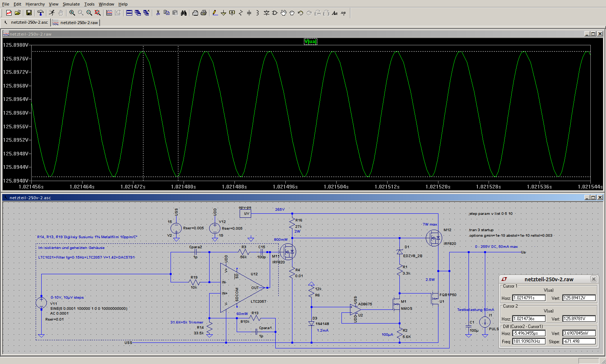Save the file with floppy icon
The height and width of the screenshot is (364, 606).
[29, 13]
